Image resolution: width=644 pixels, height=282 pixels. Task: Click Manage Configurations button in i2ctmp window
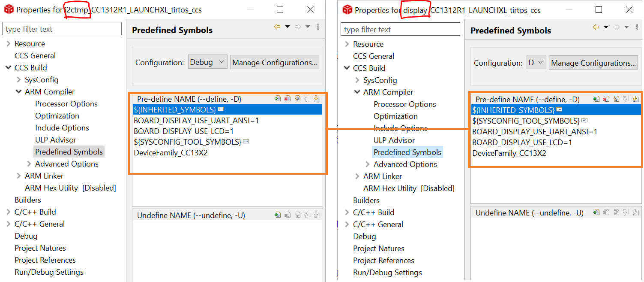275,62
